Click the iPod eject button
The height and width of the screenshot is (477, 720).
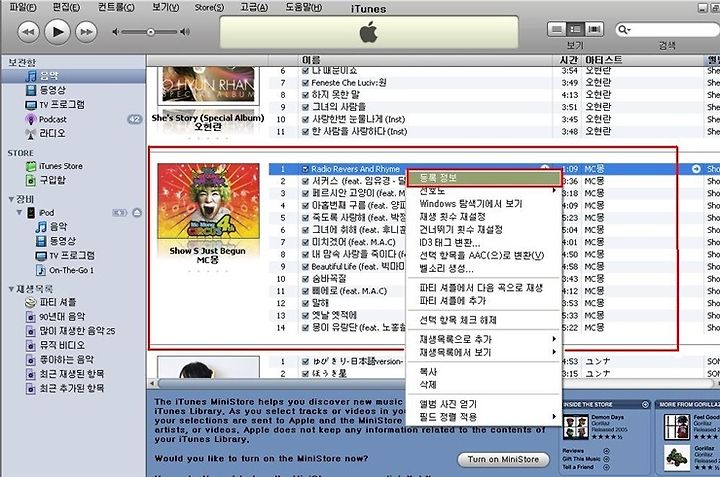point(137,213)
